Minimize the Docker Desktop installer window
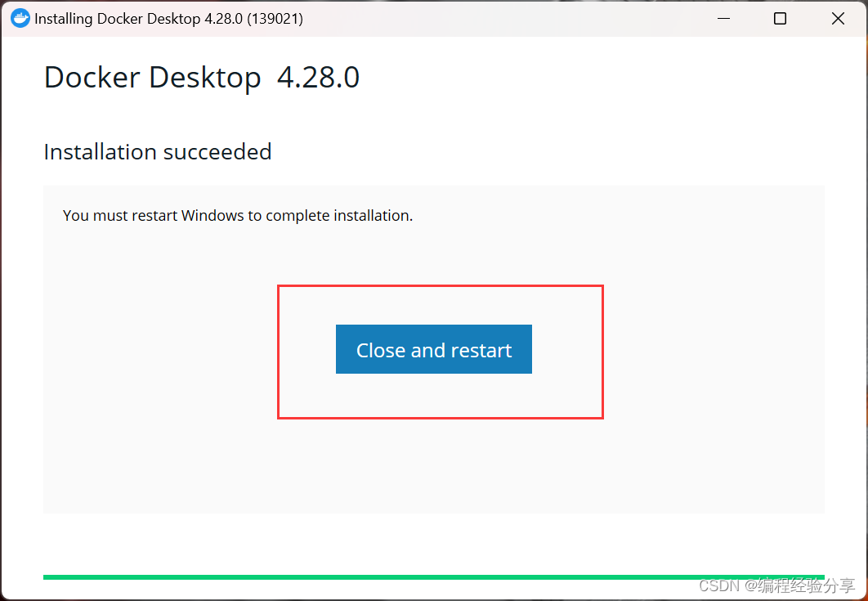The width and height of the screenshot is (868, 601). click(723, 17)
